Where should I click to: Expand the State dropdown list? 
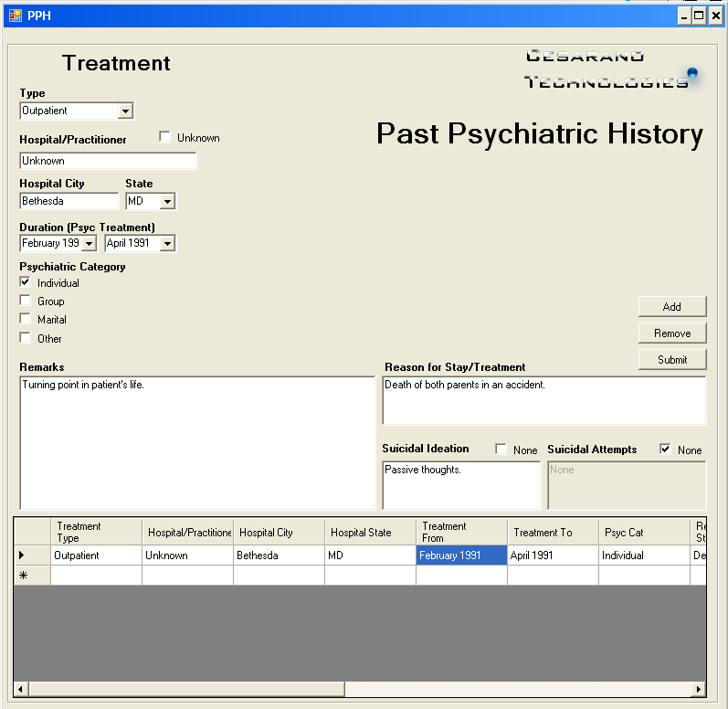click(167, 202)
